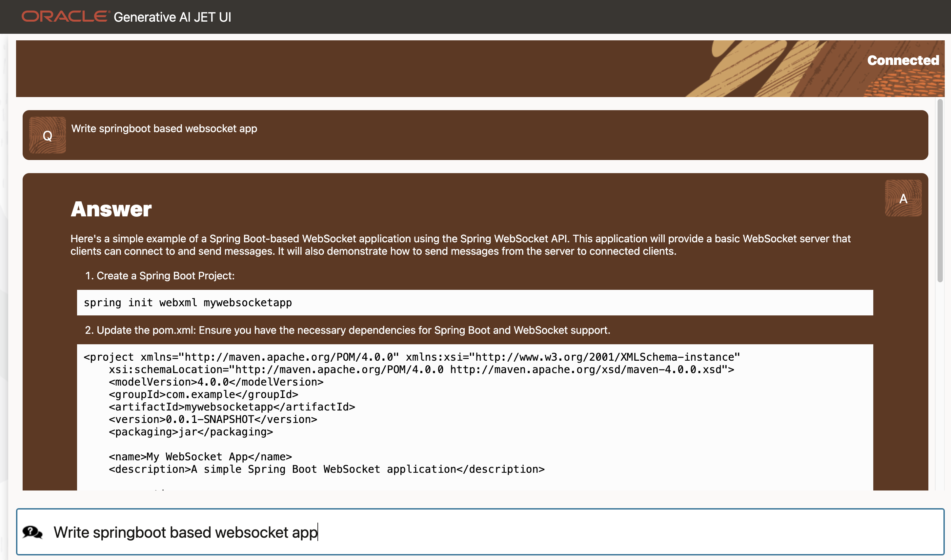Click the Oracle logo in header
The image size is (951, 560).
click(65, 17)
